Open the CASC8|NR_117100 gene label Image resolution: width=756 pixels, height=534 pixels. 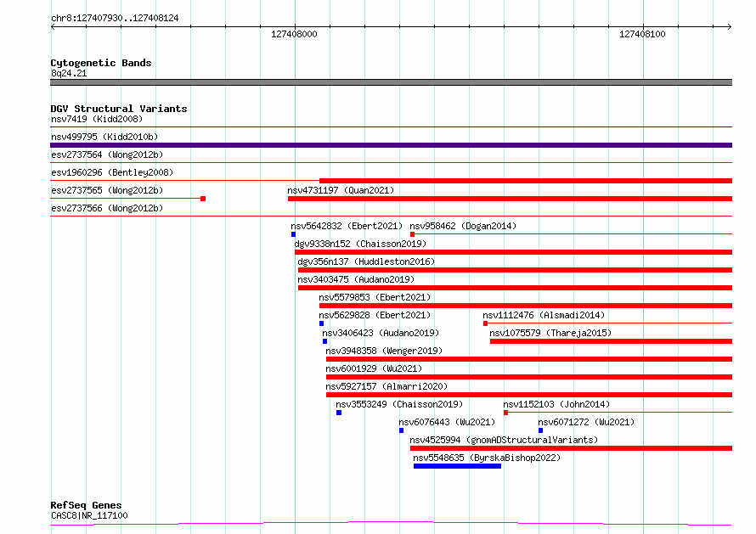[89, 515]
